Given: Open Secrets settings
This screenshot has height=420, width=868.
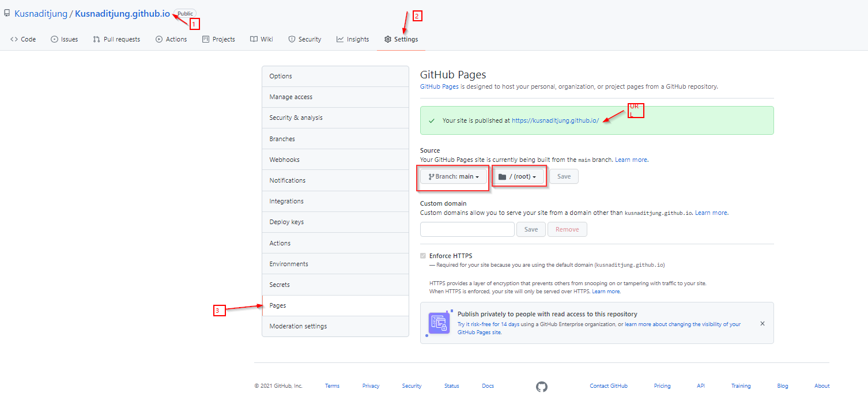Looking at the screenshot, I should pos(335,285).
